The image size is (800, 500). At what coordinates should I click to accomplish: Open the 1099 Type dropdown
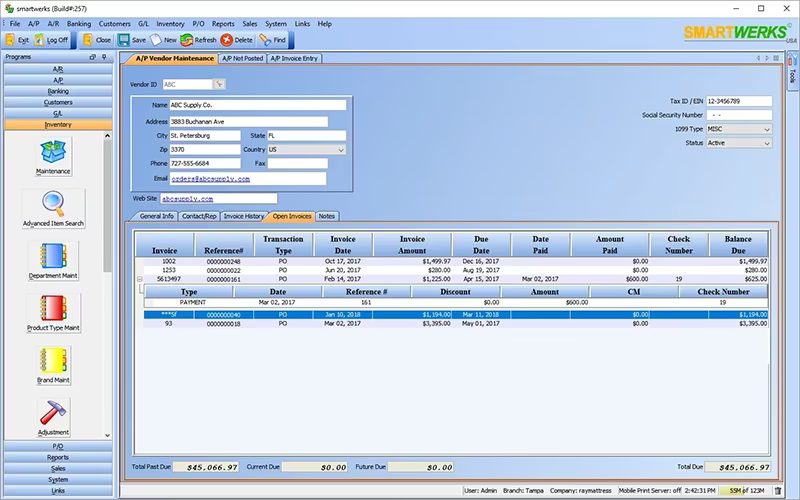coord(766,130)
